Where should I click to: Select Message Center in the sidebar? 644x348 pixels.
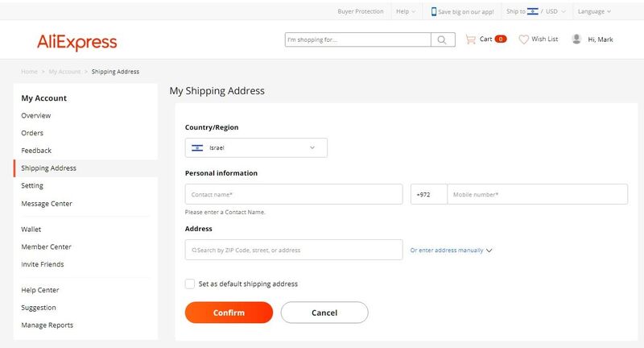(47, 204)
